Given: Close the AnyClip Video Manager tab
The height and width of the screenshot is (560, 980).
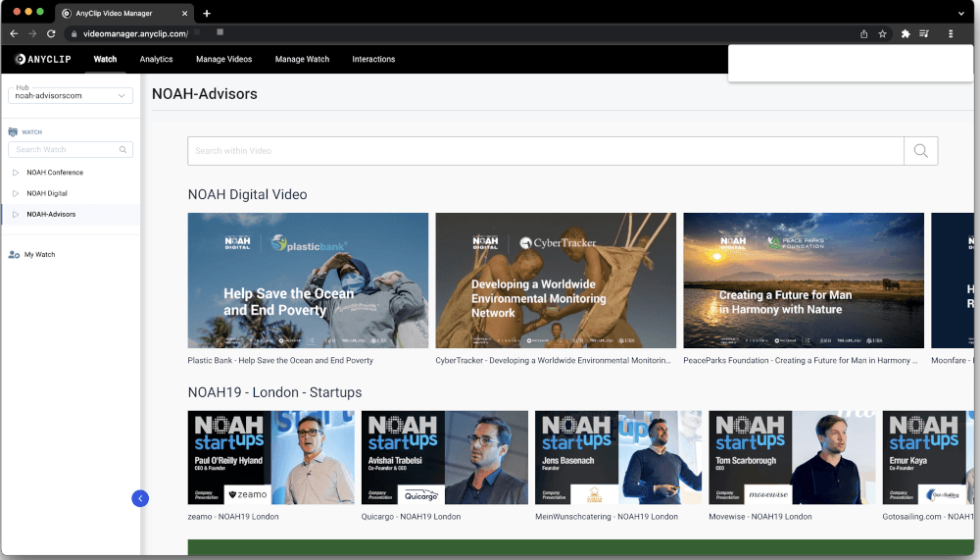Looking at the screenshot, I should coord(184,13).
